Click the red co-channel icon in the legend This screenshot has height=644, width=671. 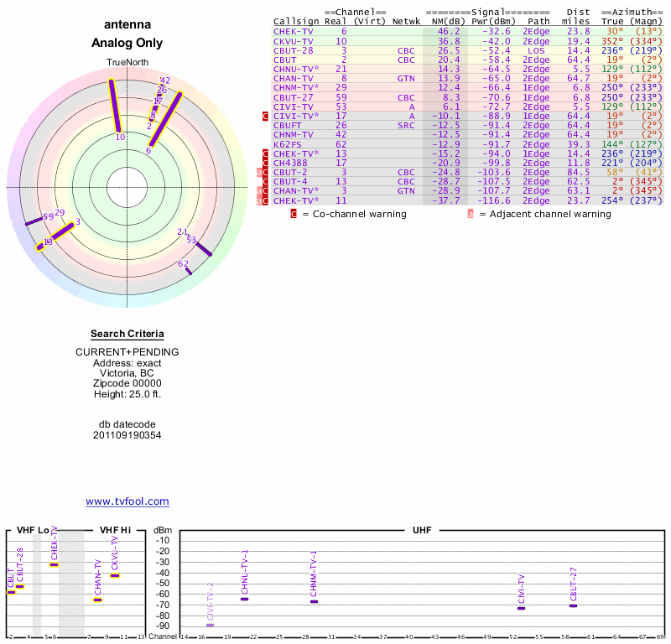(x=294, y=214)
